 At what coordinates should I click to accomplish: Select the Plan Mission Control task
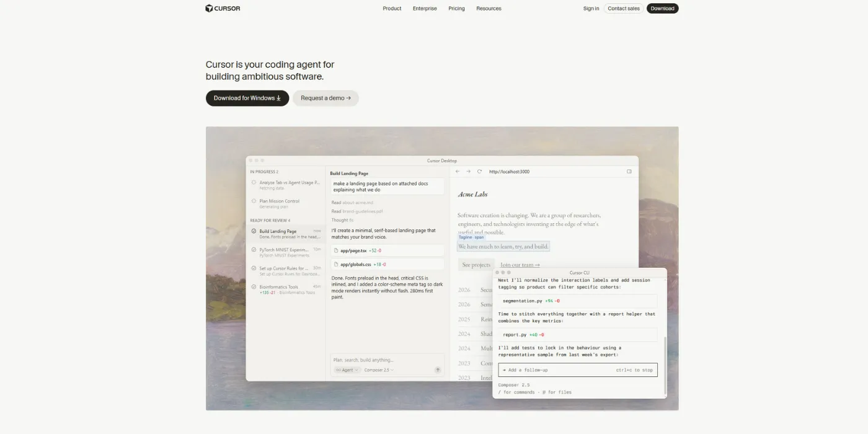(286, 203)
